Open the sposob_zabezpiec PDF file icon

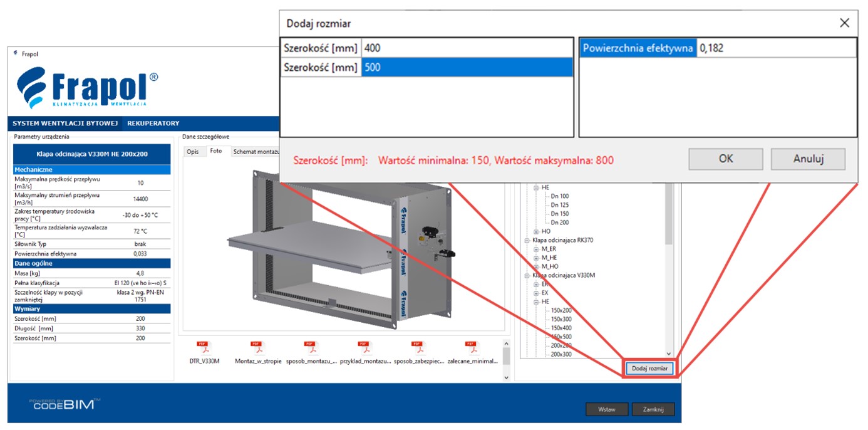tap(418, 349)
